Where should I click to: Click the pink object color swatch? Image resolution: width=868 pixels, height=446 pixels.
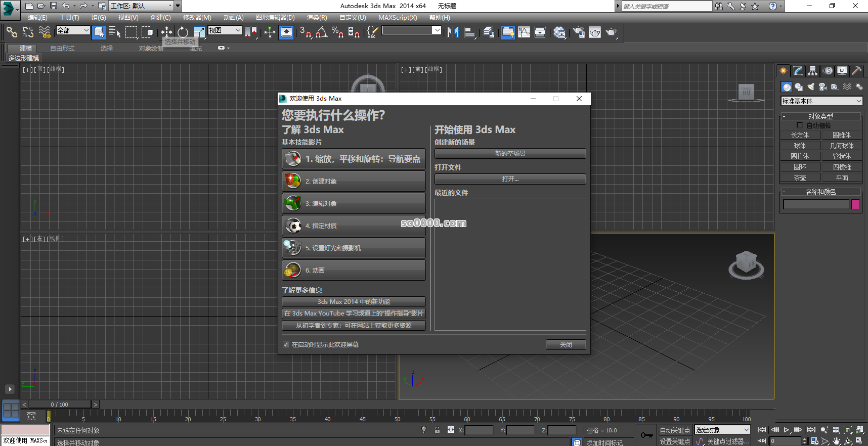point(856,204)
